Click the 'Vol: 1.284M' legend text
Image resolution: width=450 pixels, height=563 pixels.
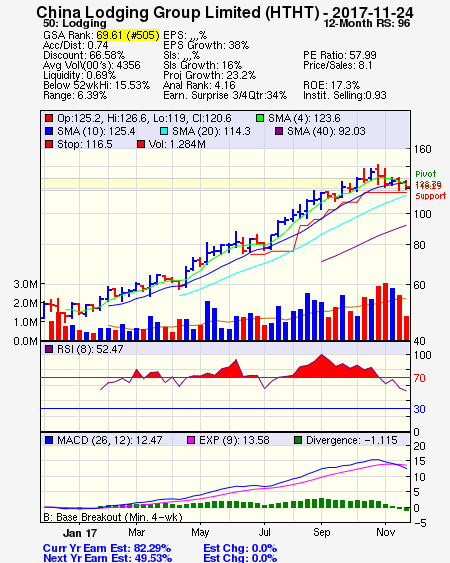coord(177,144)
